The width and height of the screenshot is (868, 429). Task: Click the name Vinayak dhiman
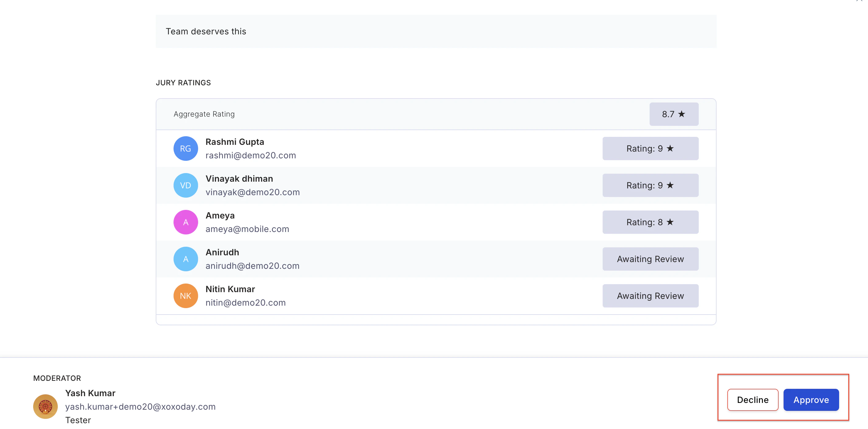pos(239,179)
